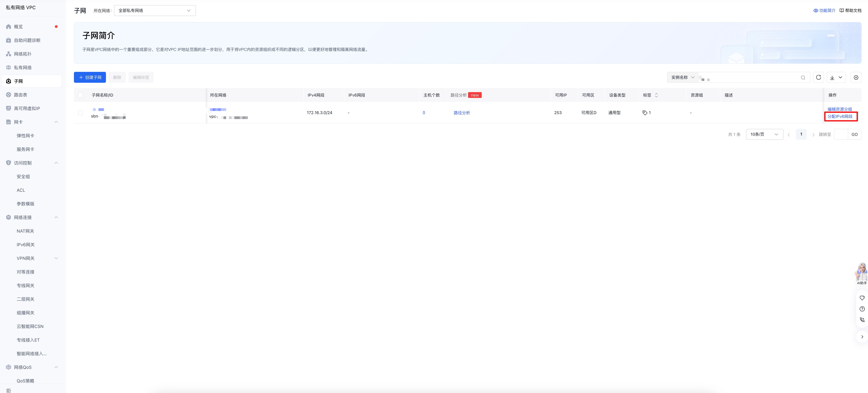Expand the download options chevron
868x393 pixels.
click(840, 77)
